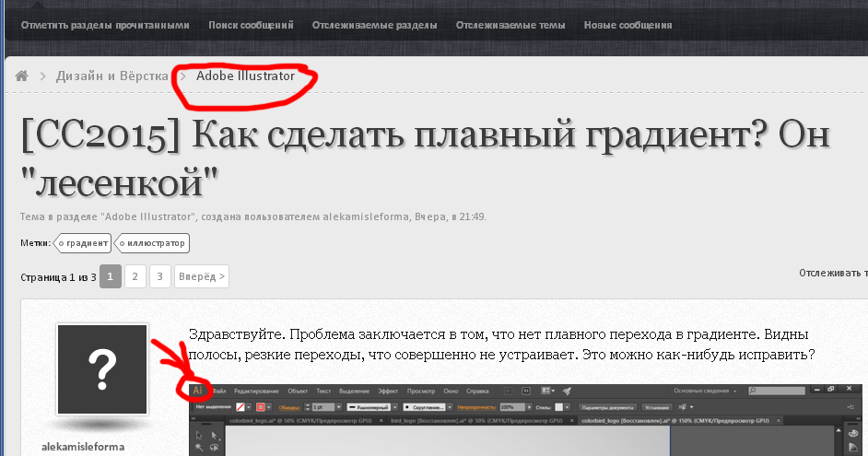Image resolution: width=868 pixels, height=456 pixels.
Task: Open the arrange documents layout icon
Action: click(548, 391)
